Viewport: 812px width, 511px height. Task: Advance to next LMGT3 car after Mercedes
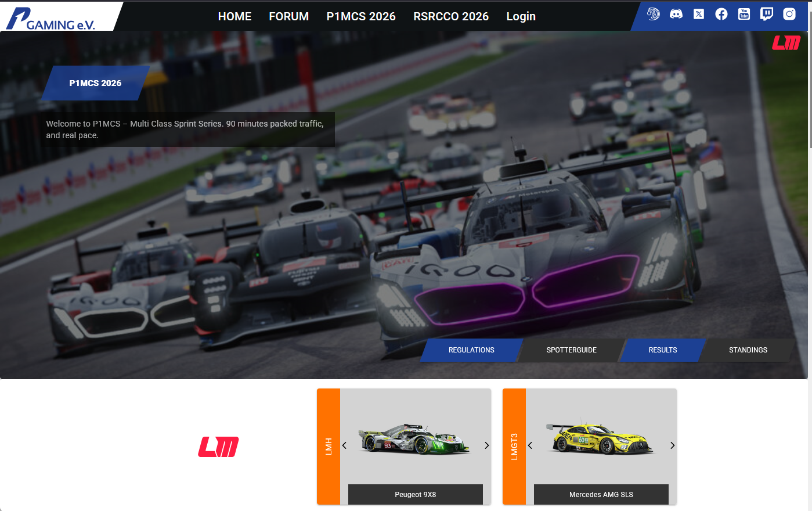coord(672,445)
